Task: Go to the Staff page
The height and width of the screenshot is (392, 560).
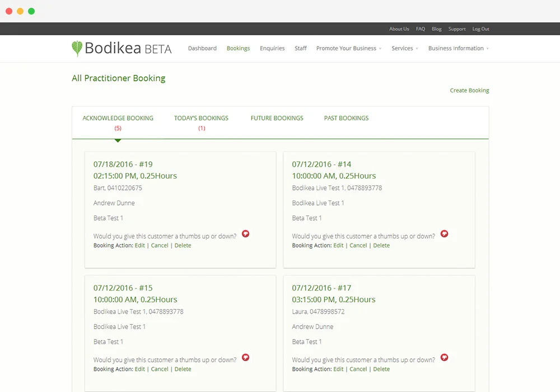Action: point(301,48)
